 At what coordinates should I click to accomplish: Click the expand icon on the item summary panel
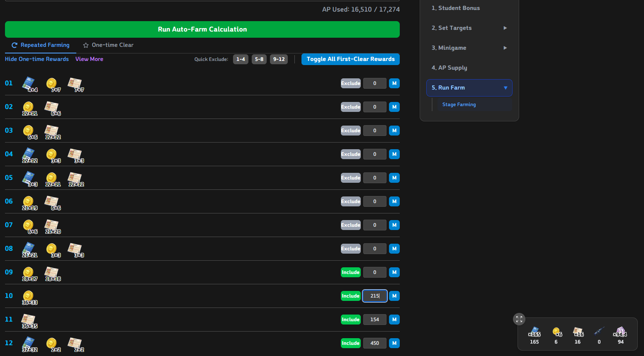[519, 319]
